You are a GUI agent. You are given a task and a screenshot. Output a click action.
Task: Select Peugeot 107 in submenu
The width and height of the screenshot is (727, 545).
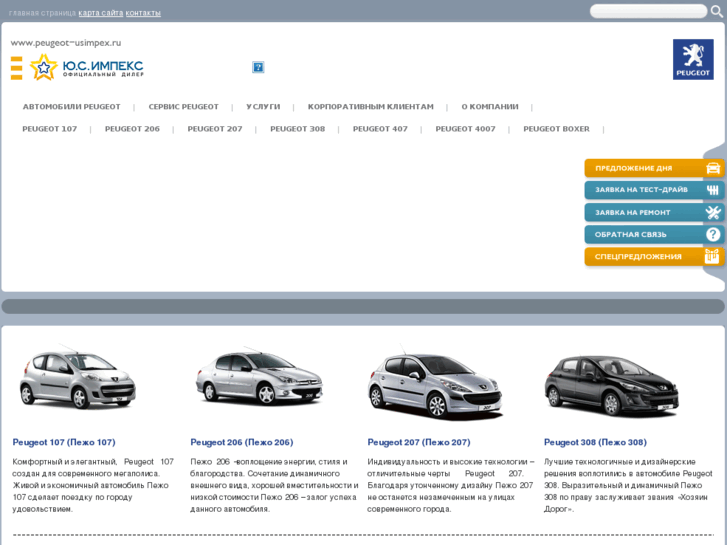[50, 129]
